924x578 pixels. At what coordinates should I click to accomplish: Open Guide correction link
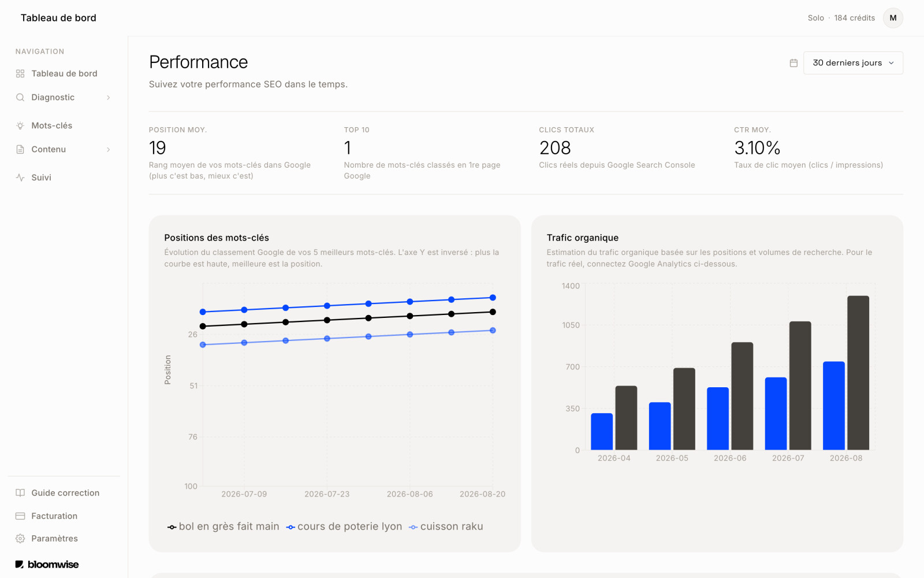click(65, 493)
